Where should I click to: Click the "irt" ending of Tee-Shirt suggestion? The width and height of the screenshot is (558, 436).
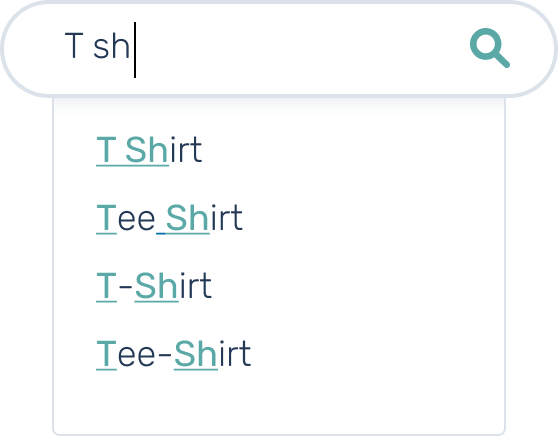coord(234,353)
